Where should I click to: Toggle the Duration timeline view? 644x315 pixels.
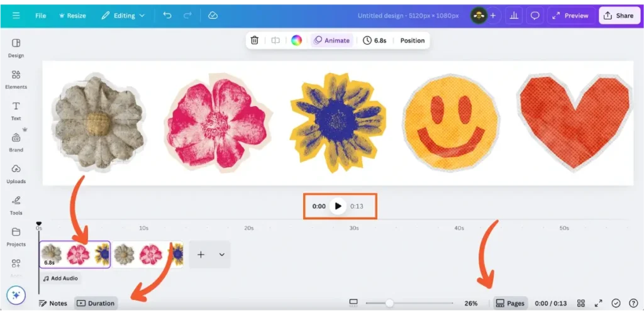pos(96,303)
